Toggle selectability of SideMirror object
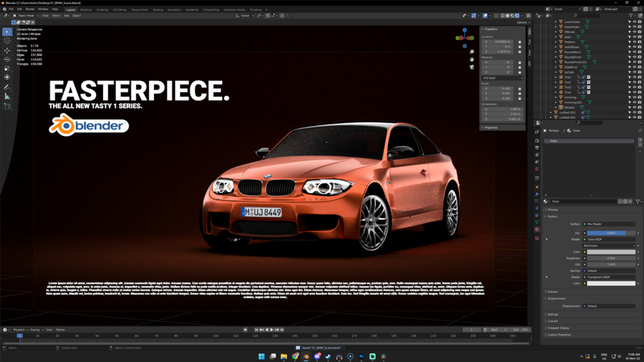Image resolution: width=644 pixels, height=362 pixels. 629,67
